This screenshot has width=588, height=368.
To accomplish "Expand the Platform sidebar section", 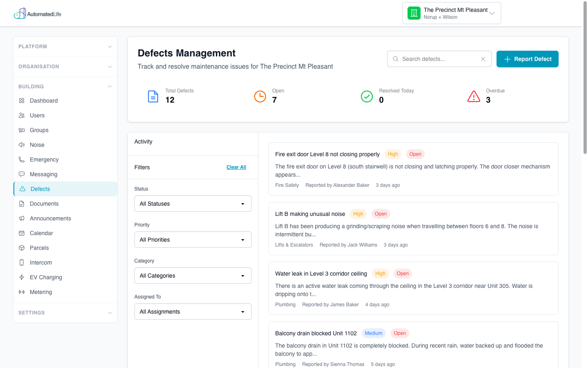I will coord(65,47).
